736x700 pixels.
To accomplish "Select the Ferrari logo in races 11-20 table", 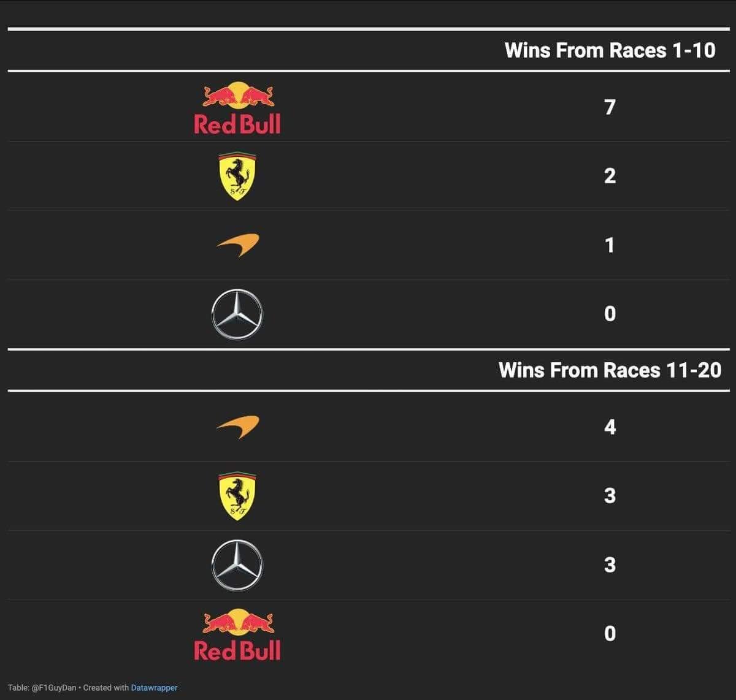I will [237, 496].
